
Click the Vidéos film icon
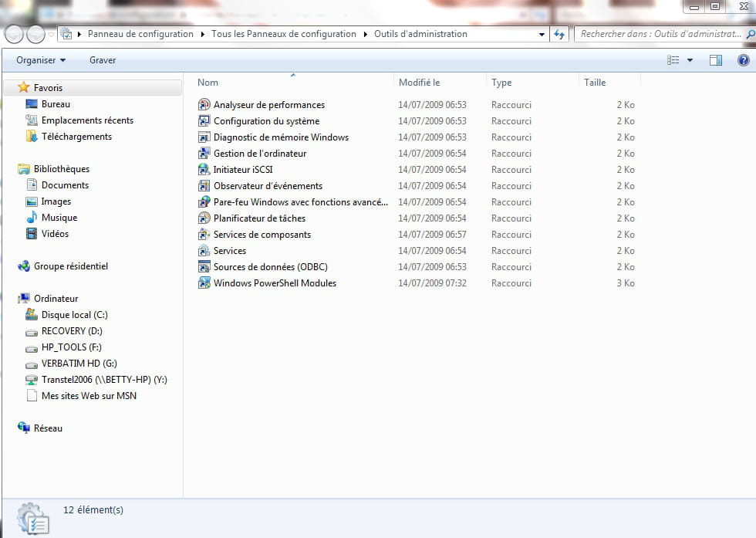click(32, 234)
